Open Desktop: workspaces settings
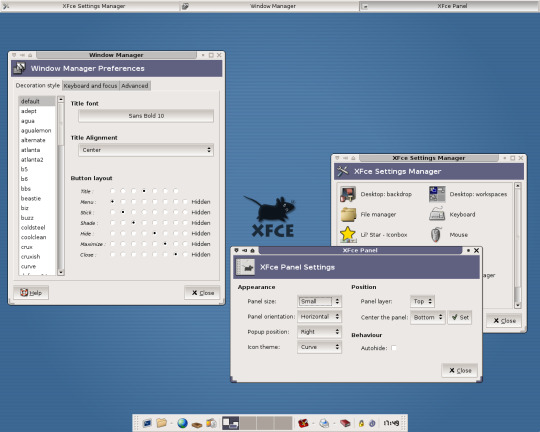 (x=468, y=194)
